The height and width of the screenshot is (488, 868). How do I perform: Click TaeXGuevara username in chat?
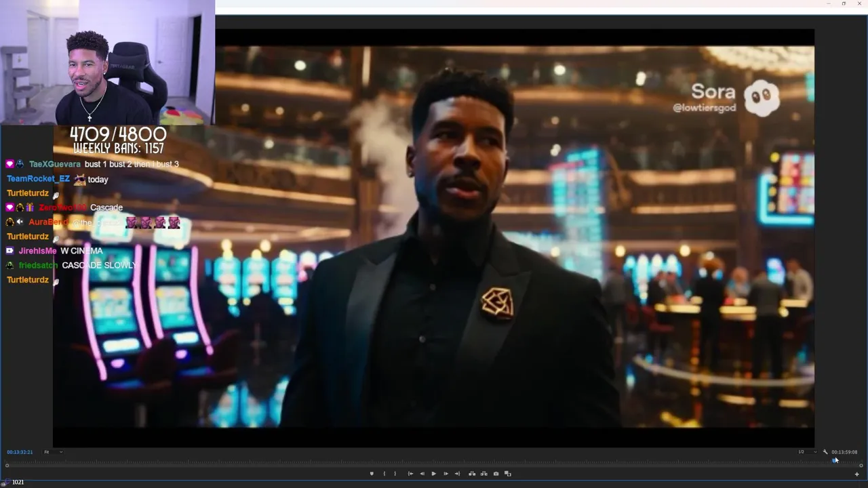pyautogui.click(x=55, y=164)
